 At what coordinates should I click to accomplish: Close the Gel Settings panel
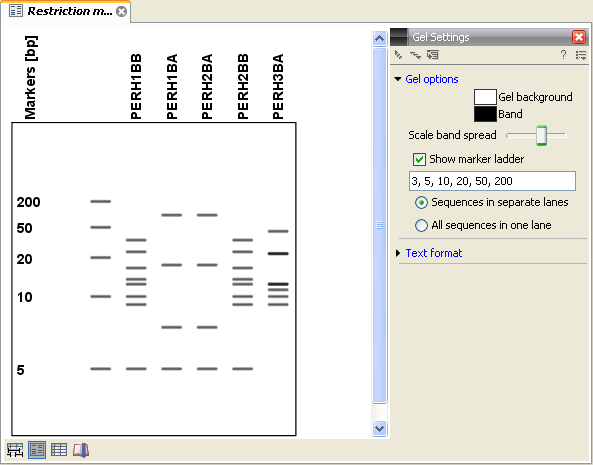[579, 37]
